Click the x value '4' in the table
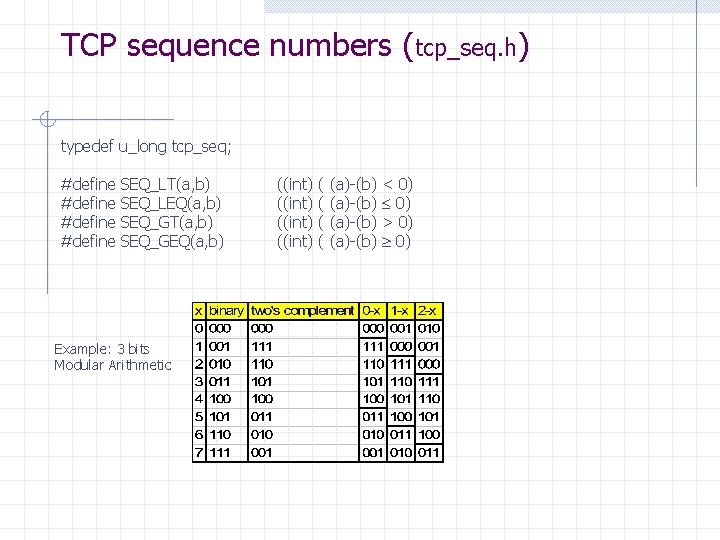The width and height of the screenshot is (720, 540). click(199, 399)
